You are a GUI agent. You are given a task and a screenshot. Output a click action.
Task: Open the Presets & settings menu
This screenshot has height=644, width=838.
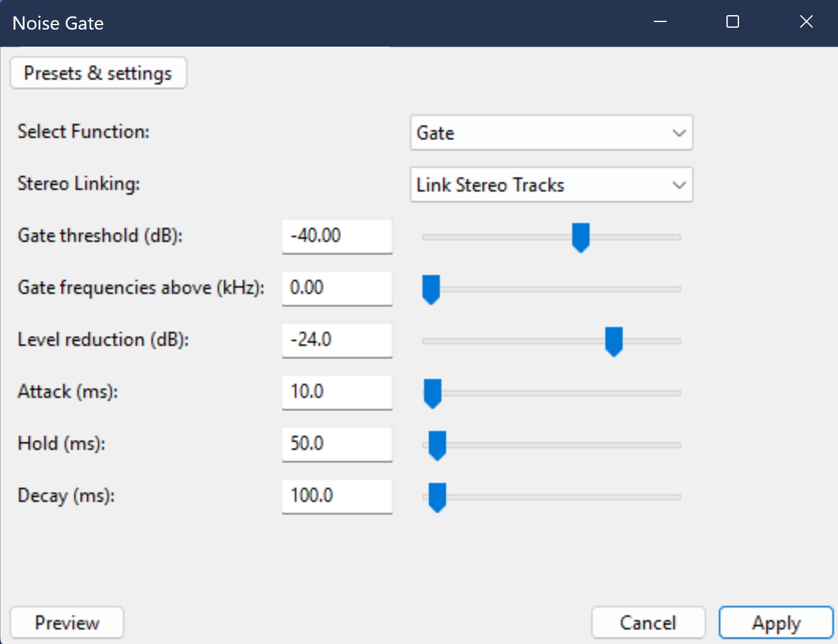(x=98, y=72)
